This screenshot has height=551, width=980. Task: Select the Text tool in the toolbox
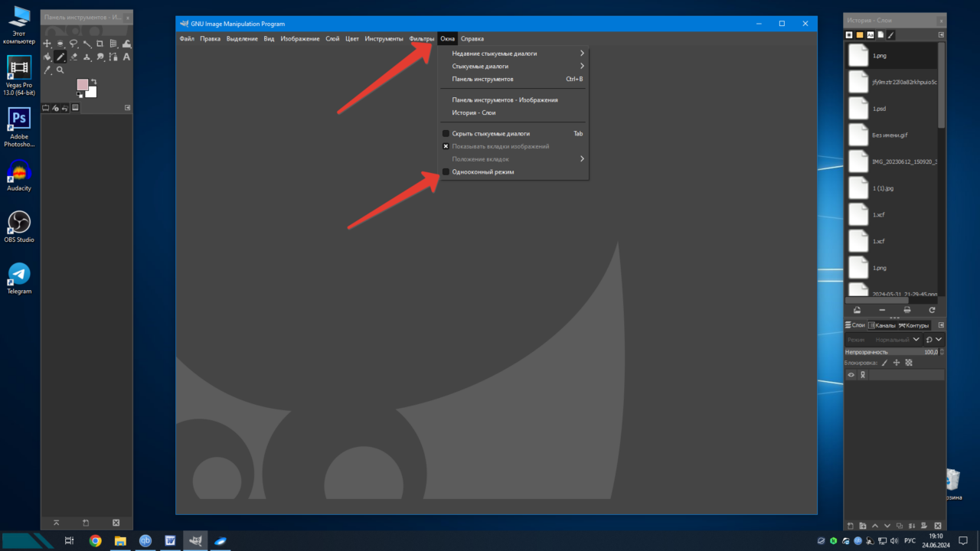click(126, 57)
